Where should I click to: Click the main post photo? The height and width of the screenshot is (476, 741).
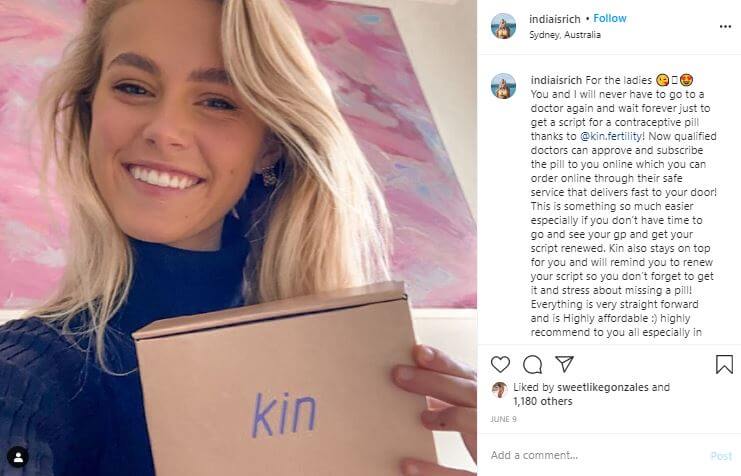pos(238,238)
